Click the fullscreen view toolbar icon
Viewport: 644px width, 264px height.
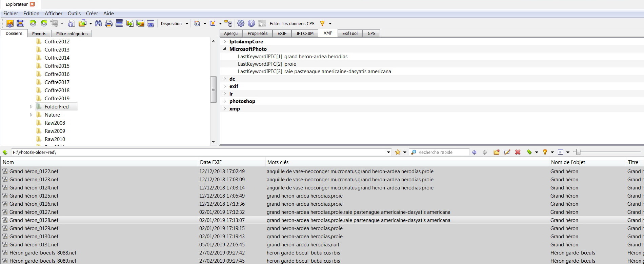20,23
